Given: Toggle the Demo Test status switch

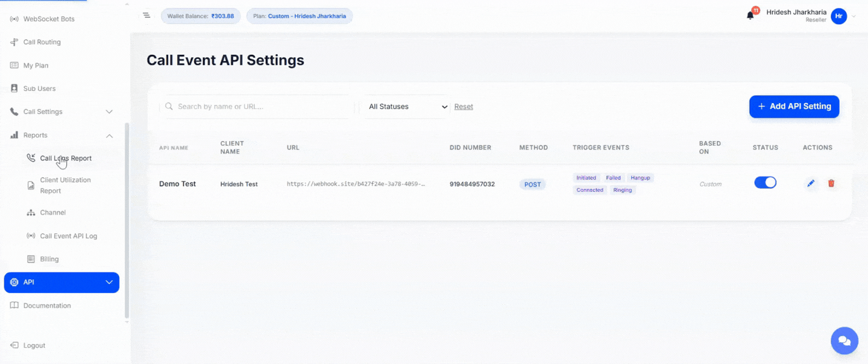Looking at the screenshot, I should click(x=766, y=183).
